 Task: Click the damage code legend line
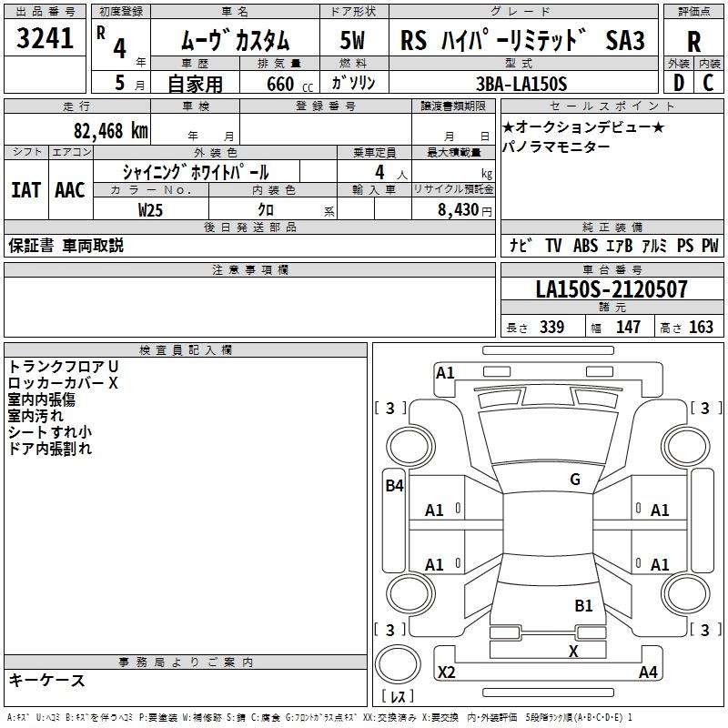tap(320, 717)
